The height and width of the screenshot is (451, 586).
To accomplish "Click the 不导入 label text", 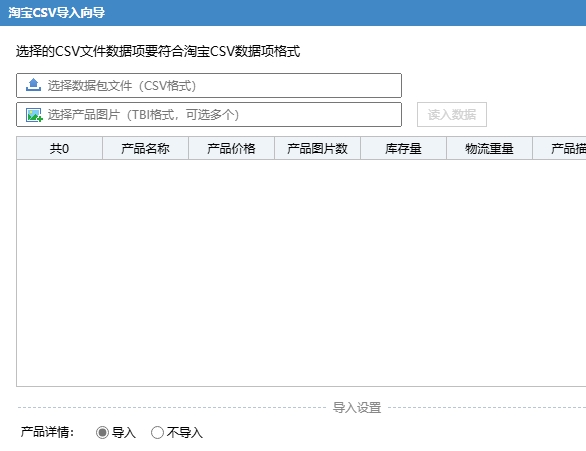I will coord(185,433).
